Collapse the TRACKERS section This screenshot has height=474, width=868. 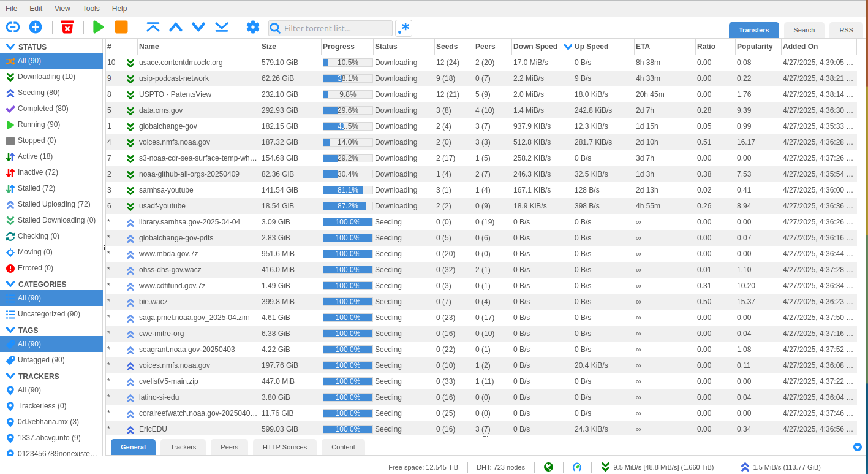point(10,376)
